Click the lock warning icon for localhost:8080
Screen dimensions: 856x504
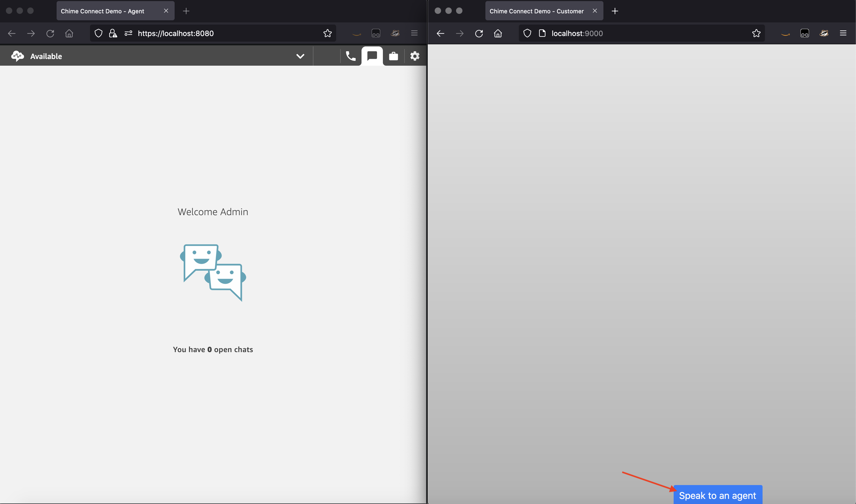113,33
